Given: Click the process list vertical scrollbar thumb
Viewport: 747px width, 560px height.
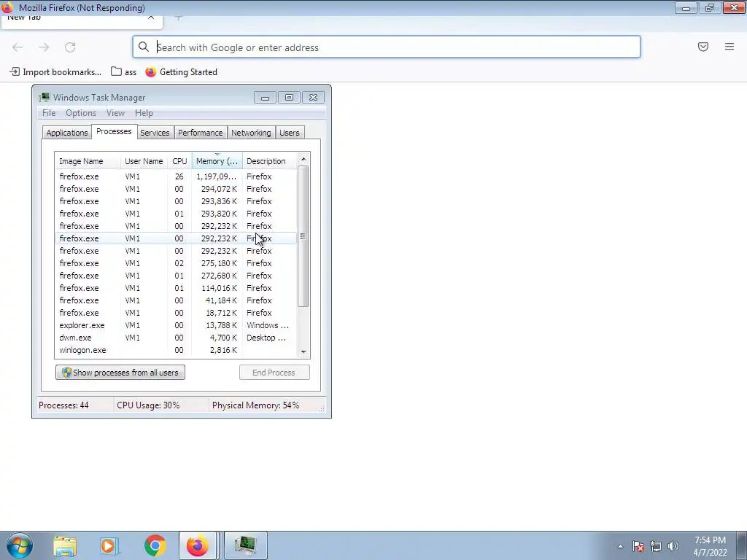Looking at the screenshot, I should click(x=303, y=236).
